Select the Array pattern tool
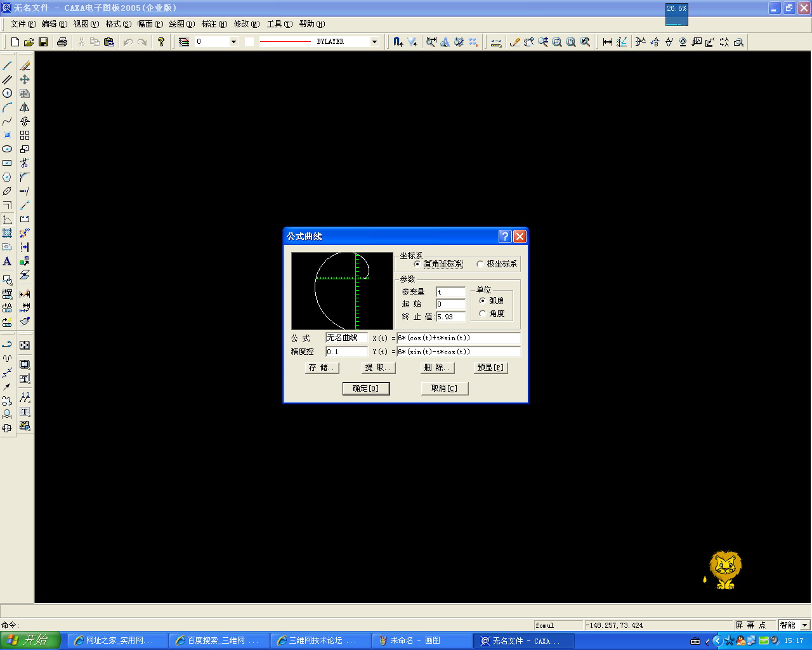812x650 pixels. tap(25, 135)
